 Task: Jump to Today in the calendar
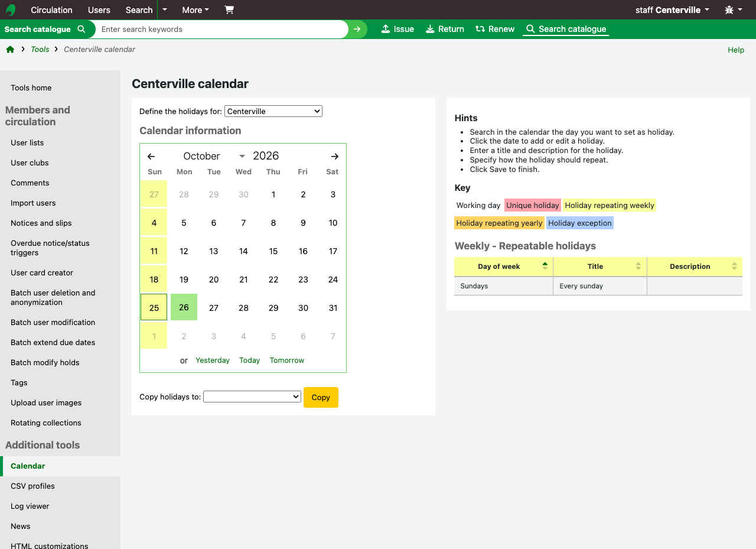pyautogui.click(x=250, y=360)
